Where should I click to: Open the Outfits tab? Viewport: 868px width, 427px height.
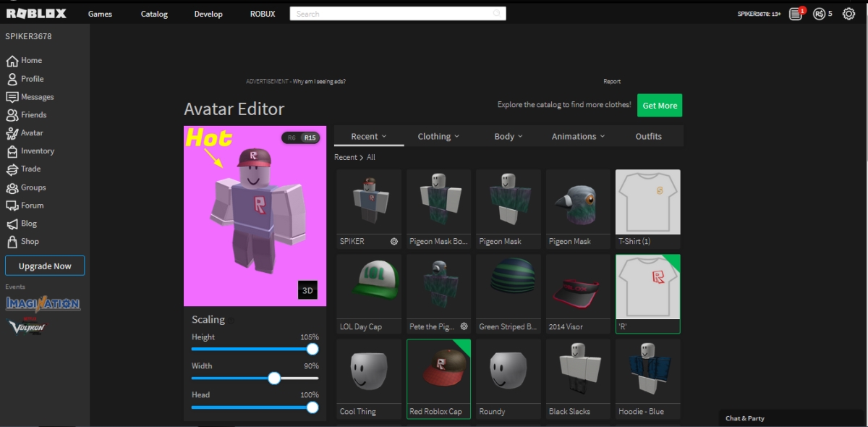tap(649, 136)
